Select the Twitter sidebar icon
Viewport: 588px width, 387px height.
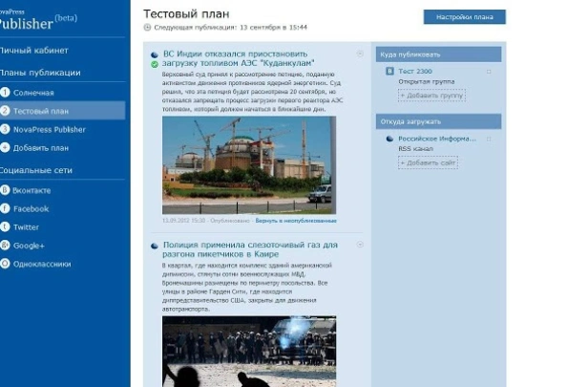click(5, 227)
